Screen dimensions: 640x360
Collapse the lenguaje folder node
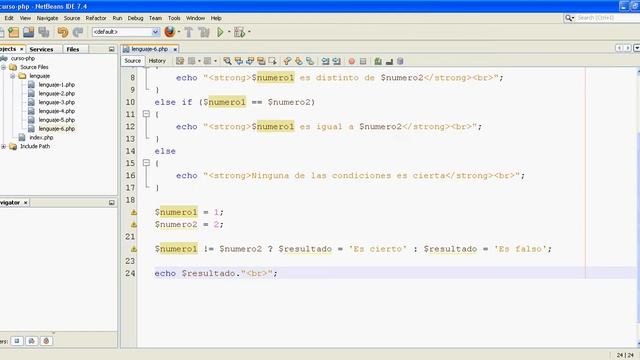(x=13, y=76)
